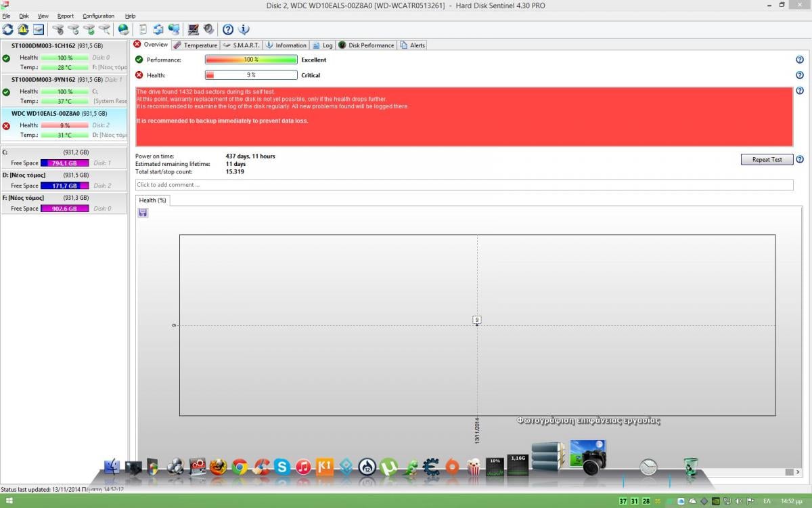This screenshot has width=812, height=508.
Task: Click the 9 % Health bar in Overview
Action: (x=251, y=75)
